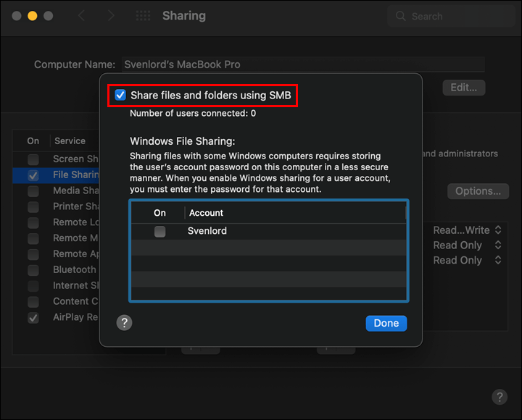Select the Screen Sharing service row
The width and height of the screenshot is (522, 420).
pyautogui.click(x=57, y=159)
